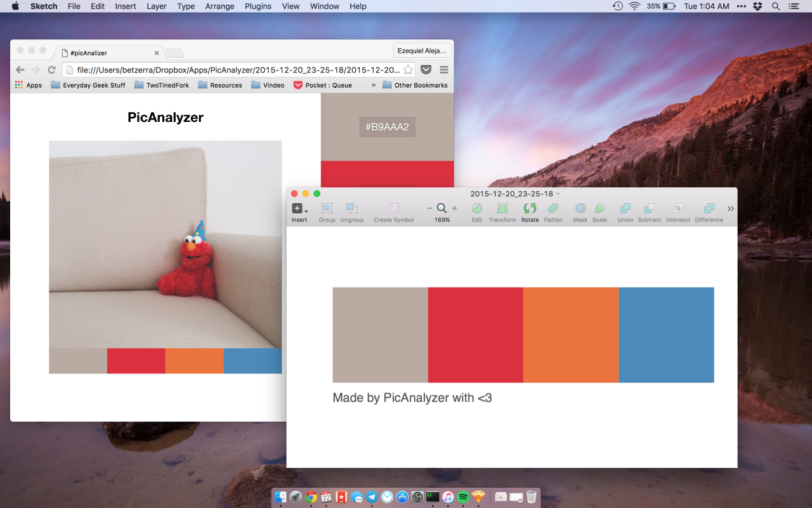Expand the toolbar overflow chevron
The image size is (812, 508).
click(730, 208)
